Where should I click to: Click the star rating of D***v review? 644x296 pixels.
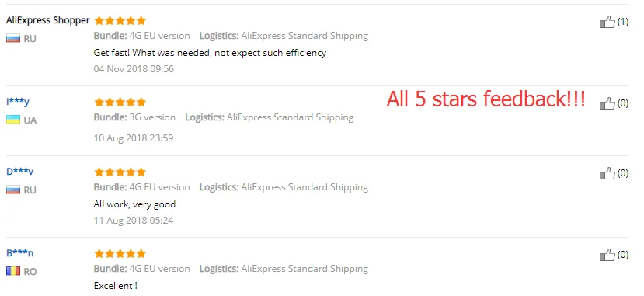[120, 172]
